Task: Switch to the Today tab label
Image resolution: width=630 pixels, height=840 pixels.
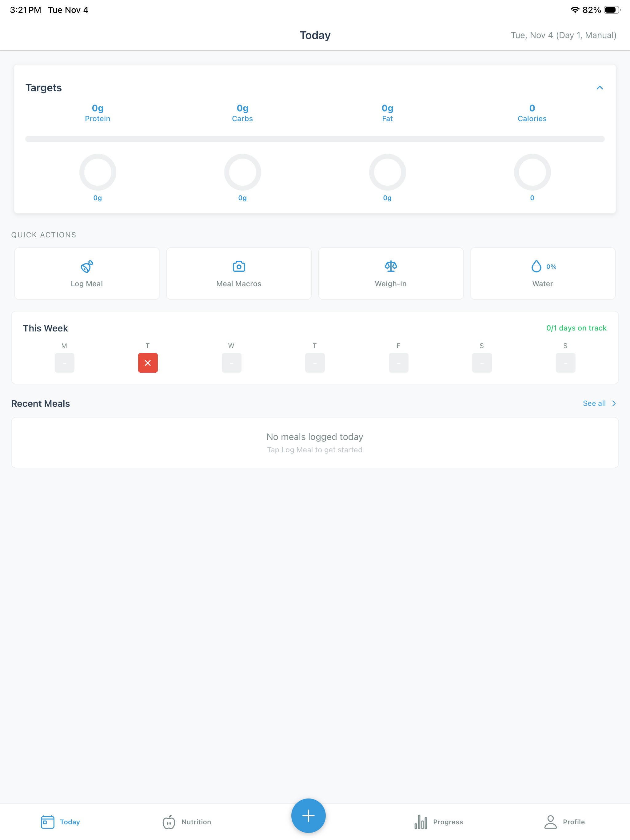Action: click(x=70, y=822)
